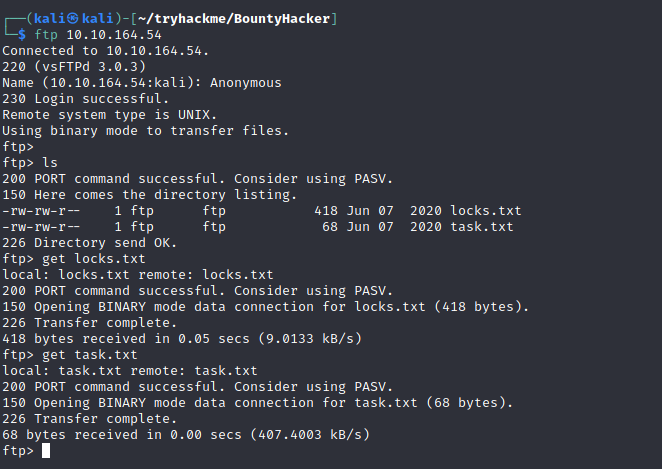Click locks.txt filename in the directory listing
The height and width of the screenshot is (469, 662).
485,211
